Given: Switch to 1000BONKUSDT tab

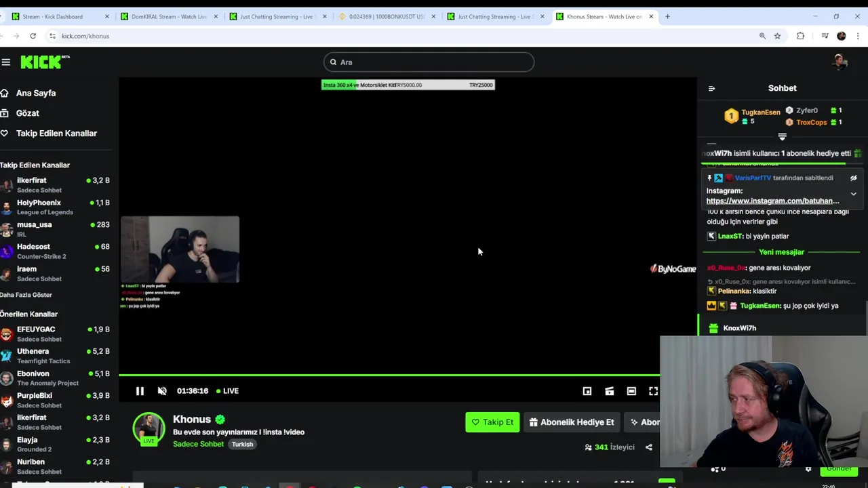Looking at the screenshot, I should tap(386, 16).
